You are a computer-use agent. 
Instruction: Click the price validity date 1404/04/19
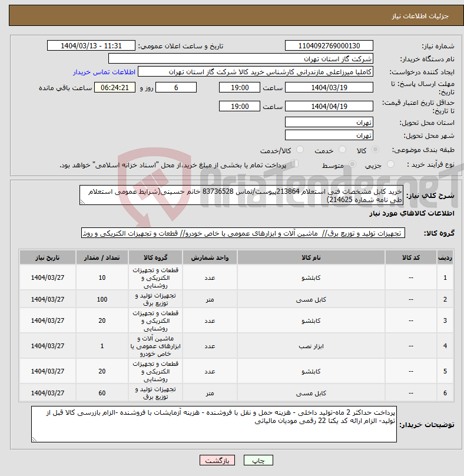click(329, 107)
